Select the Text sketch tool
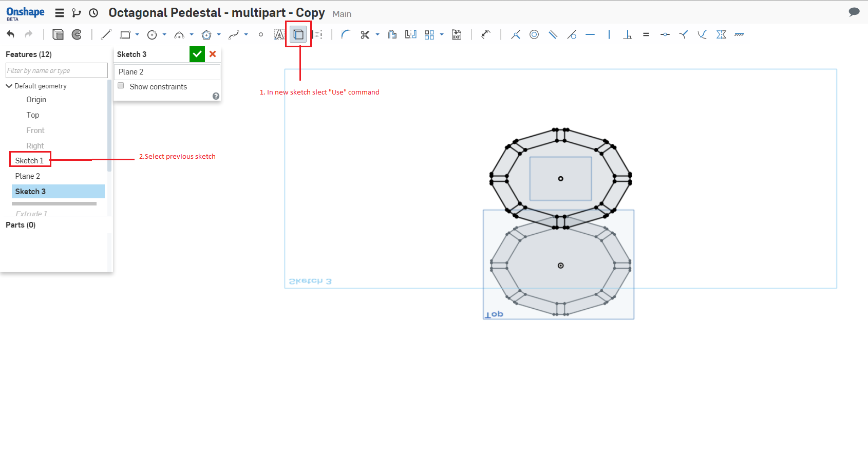This screenshot has height=450, width=868. [x=279, y=34]
